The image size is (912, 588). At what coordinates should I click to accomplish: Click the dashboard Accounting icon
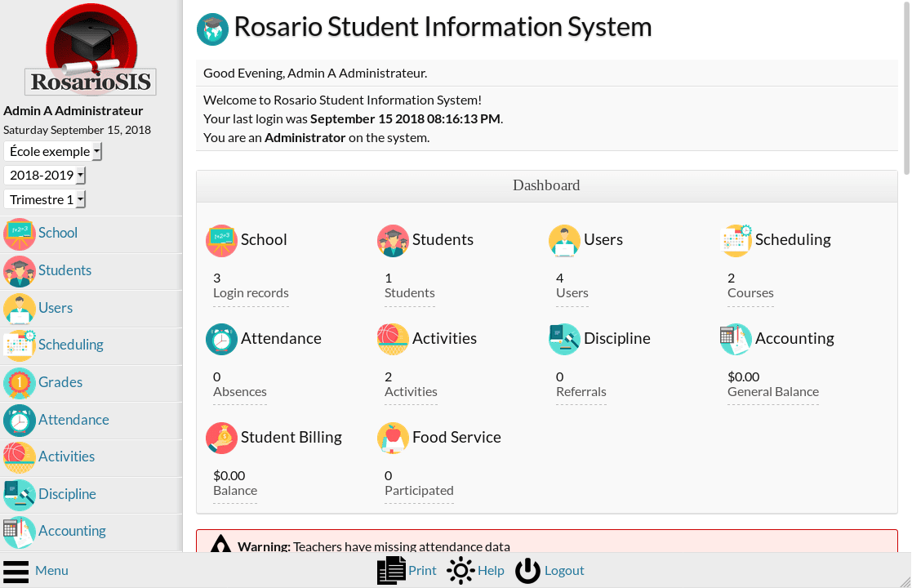[736, 339]
